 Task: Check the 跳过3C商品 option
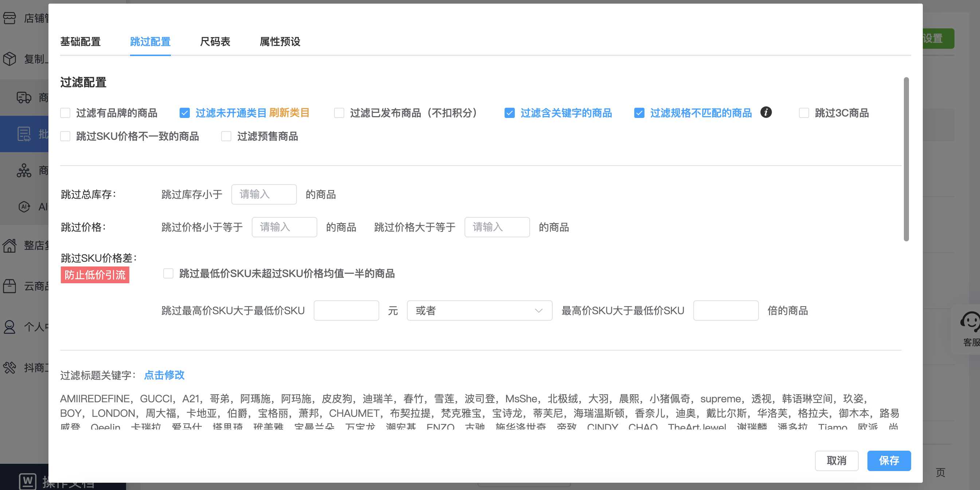[x=804, y=113]
